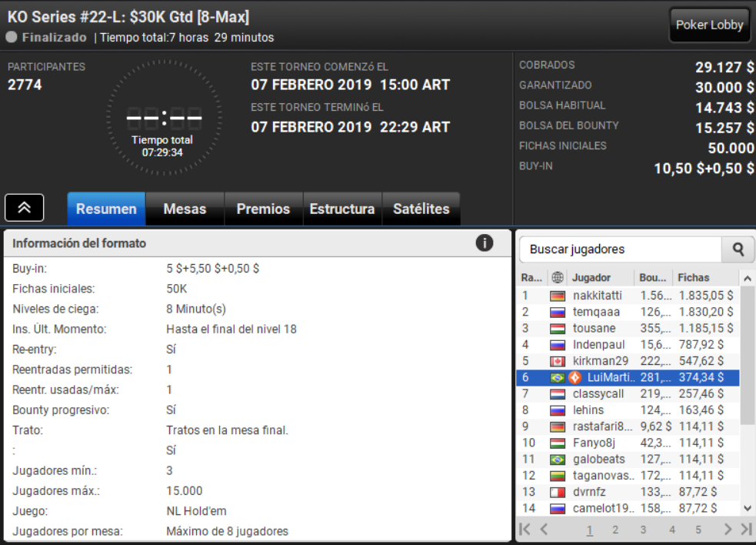Go to the last page of players
The image size is (756, 545).
[x=746, y=529]
